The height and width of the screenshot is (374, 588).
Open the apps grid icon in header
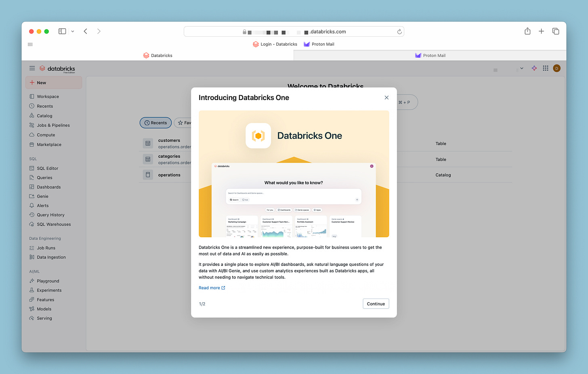pos(546,68)
